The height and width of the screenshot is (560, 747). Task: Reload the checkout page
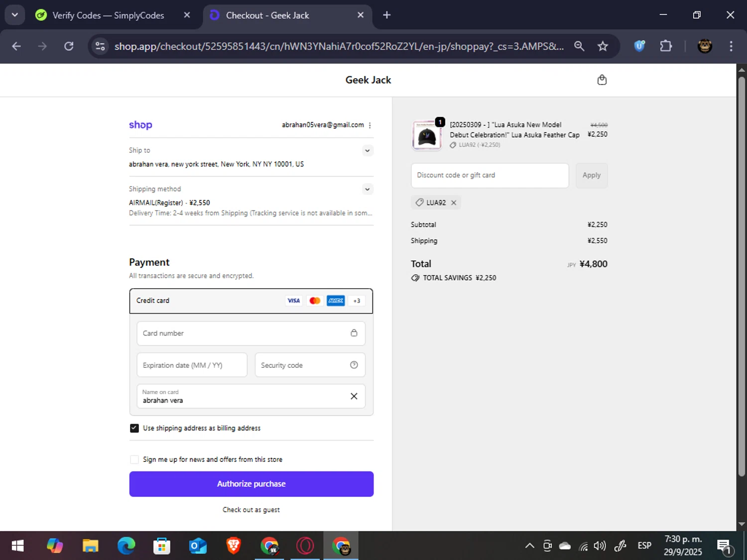coord(69,46)
